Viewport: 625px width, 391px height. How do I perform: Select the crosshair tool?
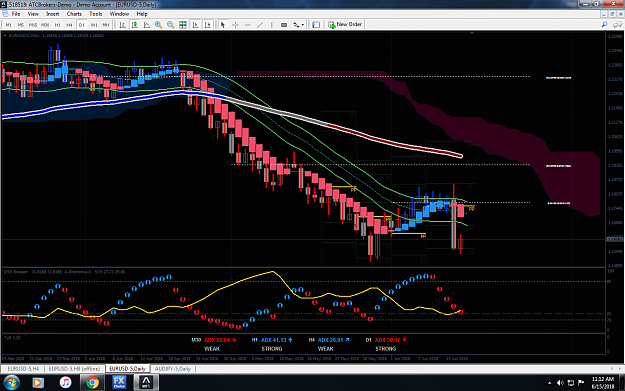pyautogui.click(x=235, y=25)
